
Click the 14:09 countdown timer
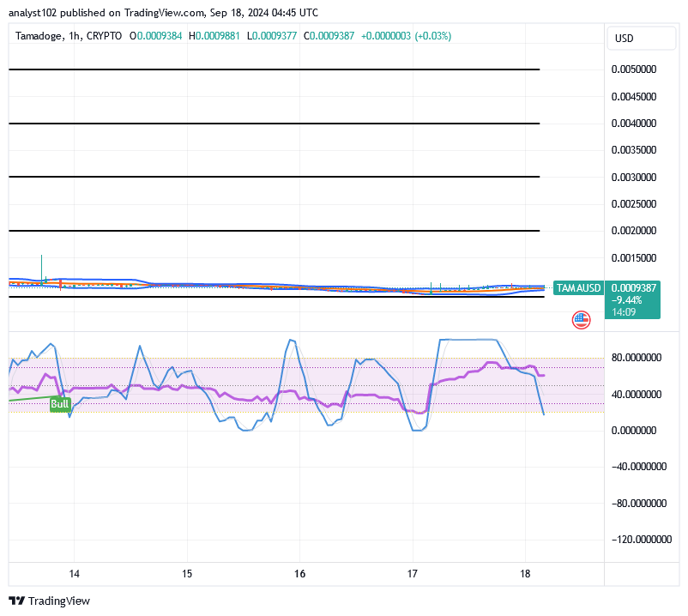tap(624, 312)
